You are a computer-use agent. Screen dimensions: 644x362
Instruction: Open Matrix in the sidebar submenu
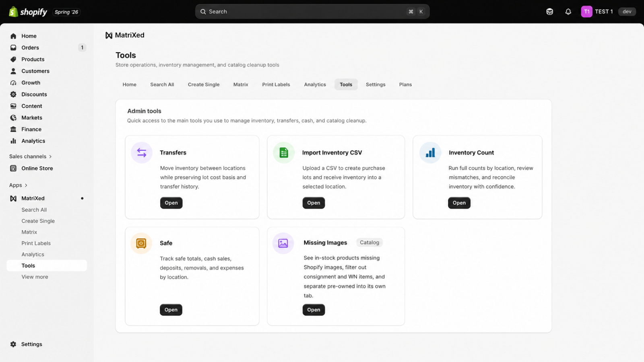point(29,232)
